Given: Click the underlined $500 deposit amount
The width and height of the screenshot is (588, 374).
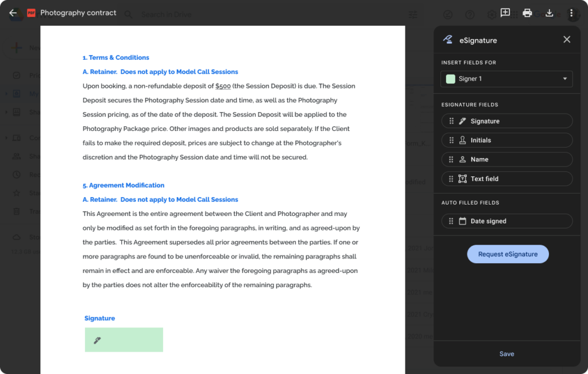Looking at the screenshot, I should tap(223, 86).
